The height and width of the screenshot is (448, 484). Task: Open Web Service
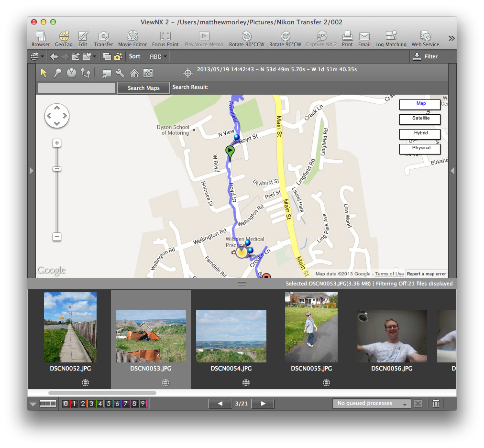(x=425, y=39)
